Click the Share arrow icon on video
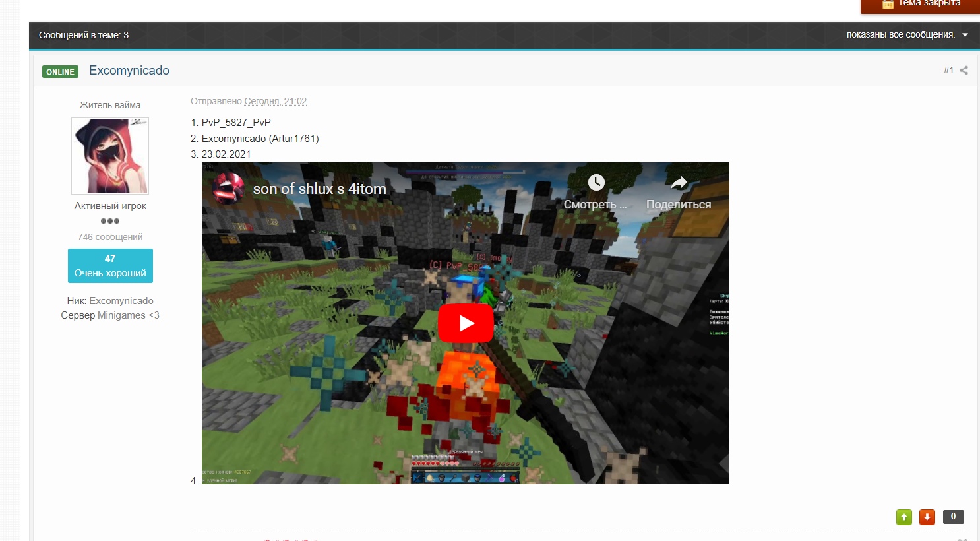 click(679, 183)
